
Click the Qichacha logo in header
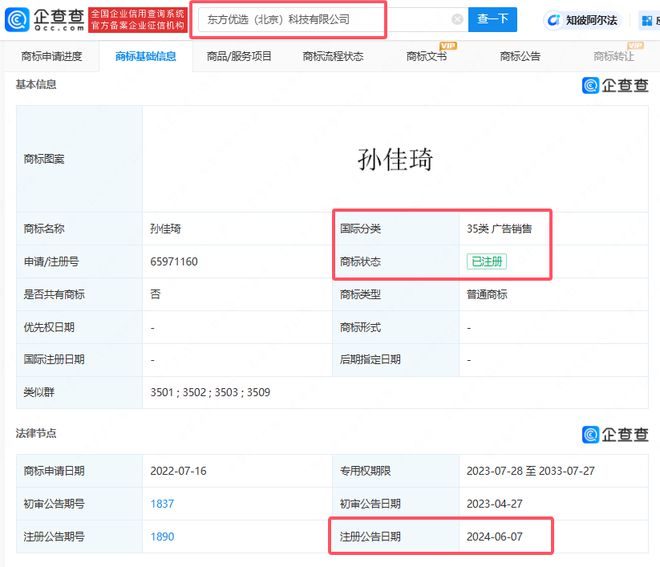click(44, 19)
